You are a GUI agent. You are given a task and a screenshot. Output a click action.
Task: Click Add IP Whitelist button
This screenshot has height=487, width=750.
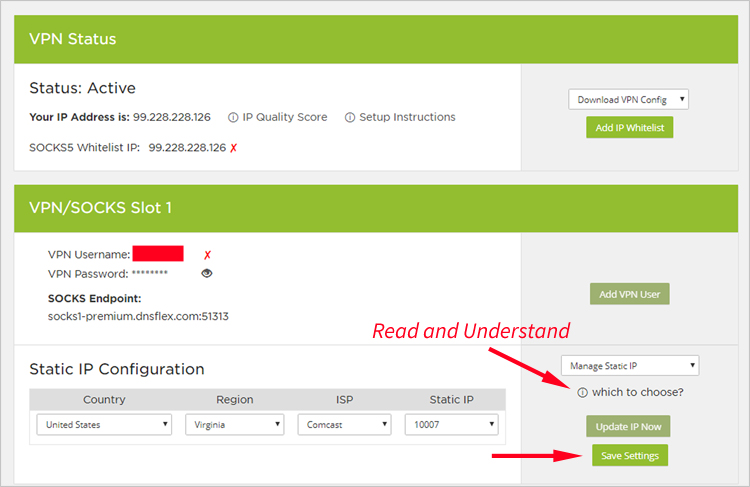tap(629, 128)
